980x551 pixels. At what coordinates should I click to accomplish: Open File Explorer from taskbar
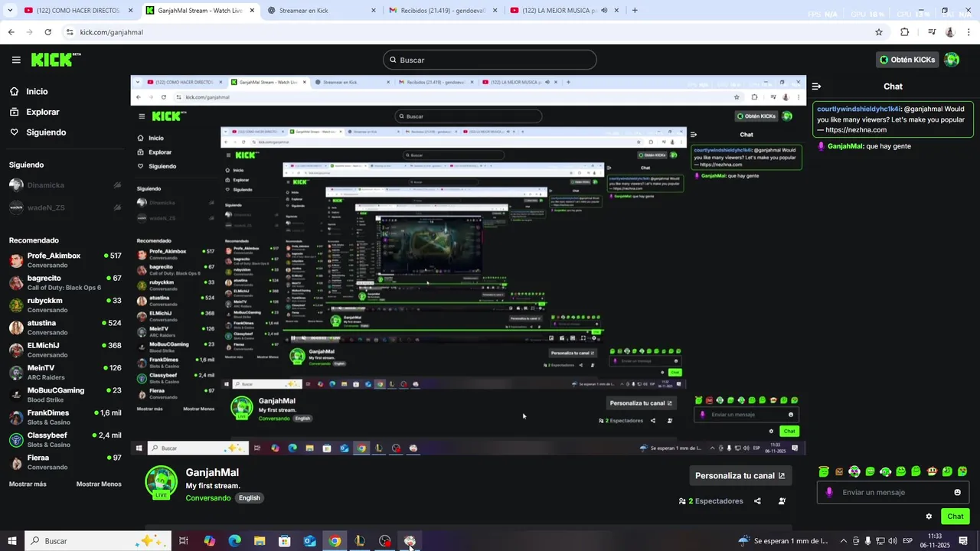point(260,541)
